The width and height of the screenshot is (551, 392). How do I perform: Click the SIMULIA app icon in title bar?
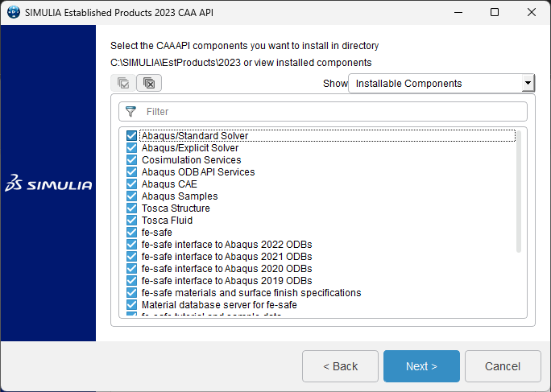point(14,12)
